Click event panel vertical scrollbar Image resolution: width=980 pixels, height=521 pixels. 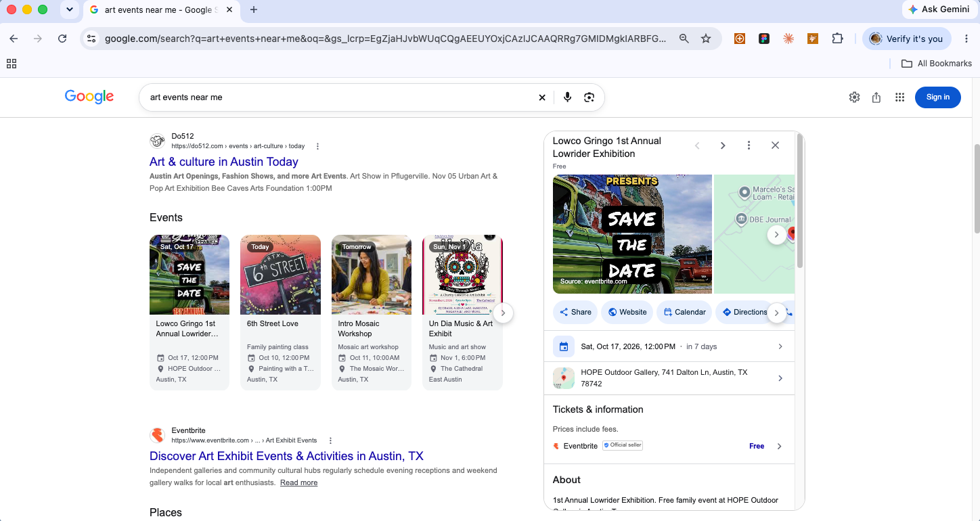click(x=800, y=200)
